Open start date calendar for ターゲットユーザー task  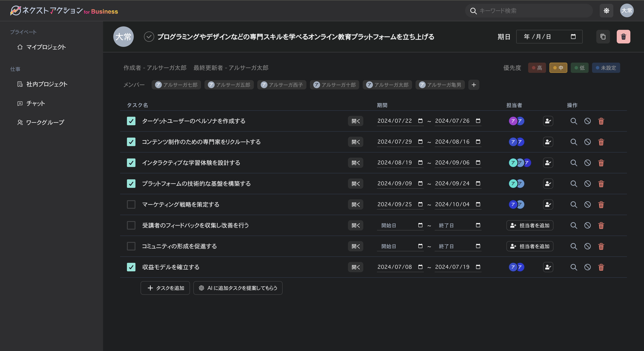coord(420,121)
